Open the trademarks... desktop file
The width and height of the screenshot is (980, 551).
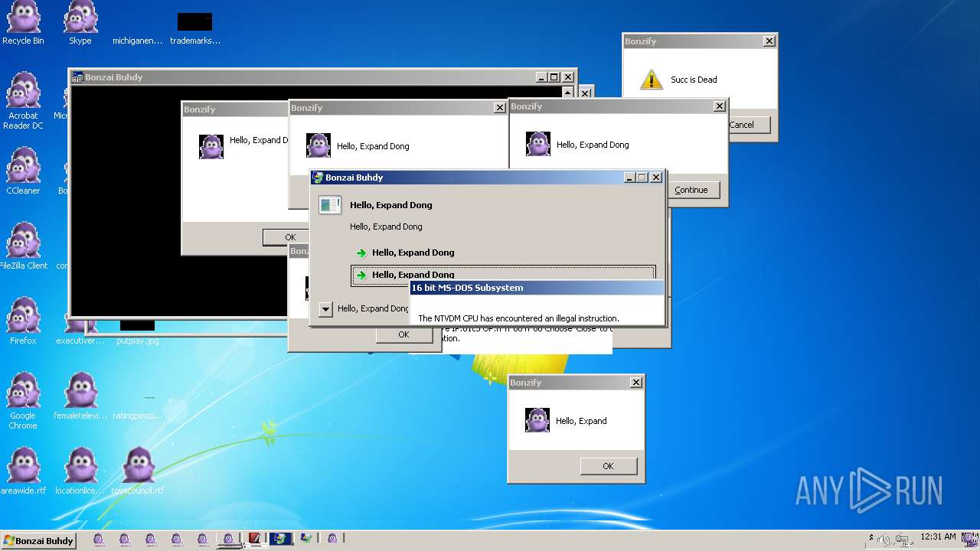coord(195,29)
